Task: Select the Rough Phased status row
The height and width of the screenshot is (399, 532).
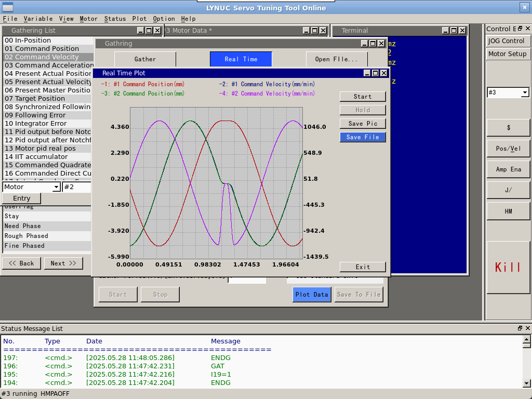Action: 47,236
